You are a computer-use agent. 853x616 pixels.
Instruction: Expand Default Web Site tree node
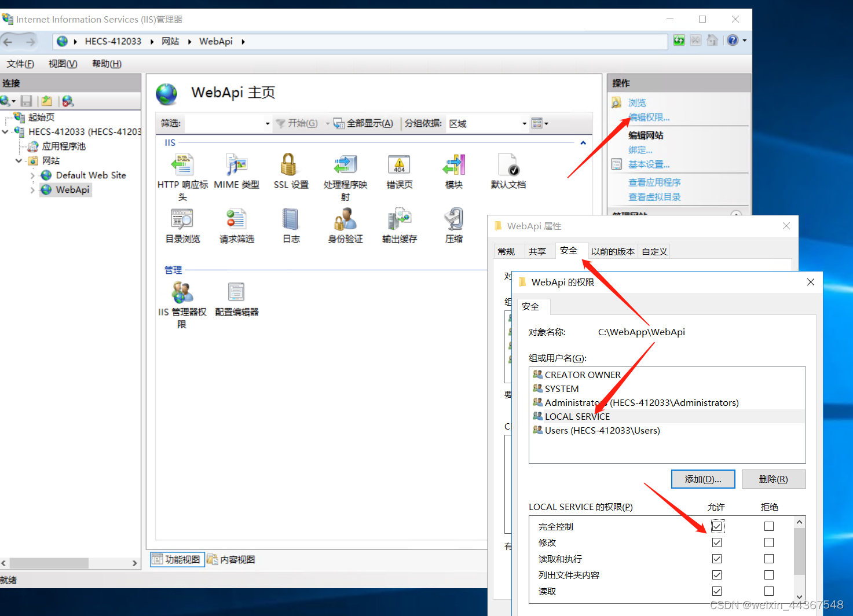33,175
